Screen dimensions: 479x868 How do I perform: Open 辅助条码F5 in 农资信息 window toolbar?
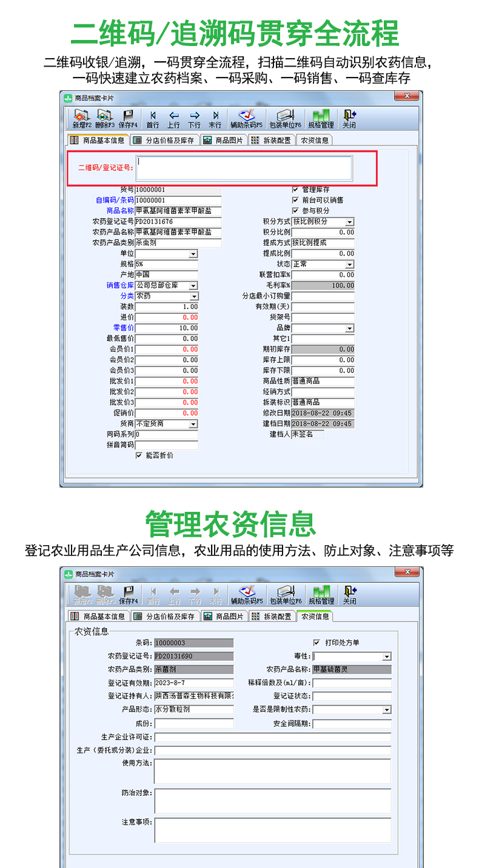pos(246,595)
